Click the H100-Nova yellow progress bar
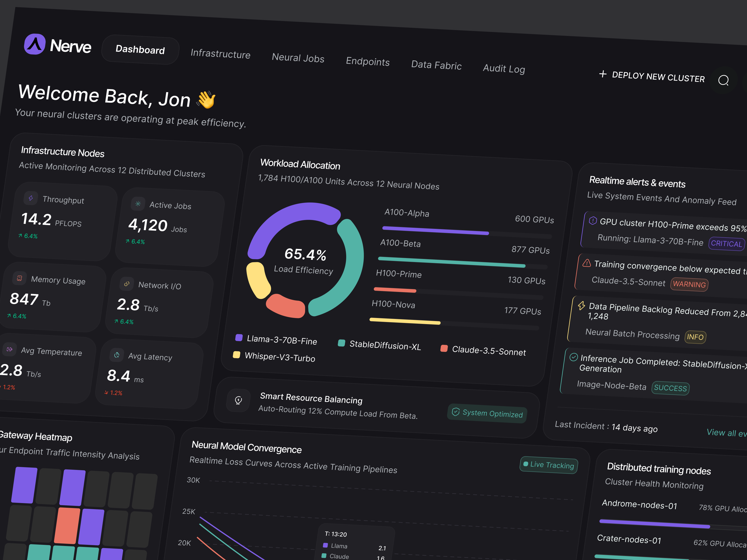Viewport: 747px width, 560px height. [405, 321]
